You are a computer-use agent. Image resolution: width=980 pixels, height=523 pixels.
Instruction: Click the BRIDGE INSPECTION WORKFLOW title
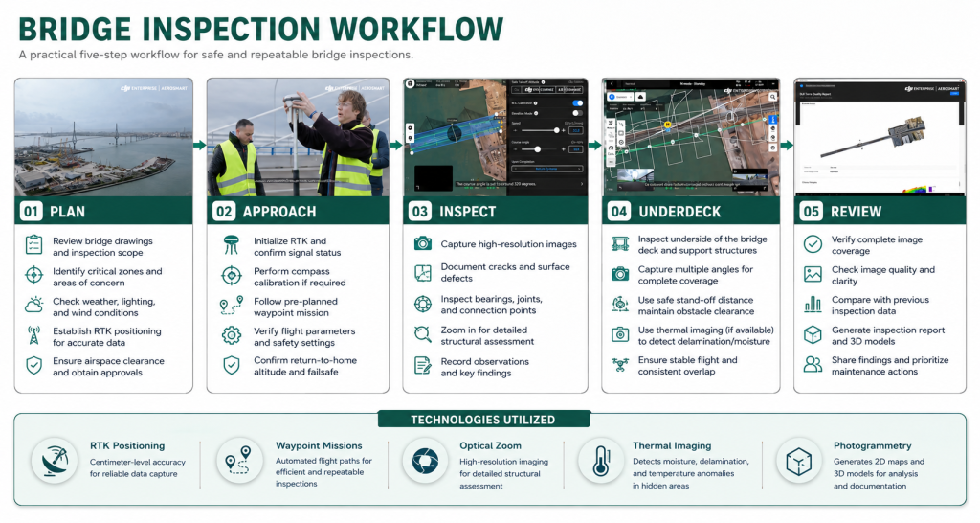(x=260, y=30)
